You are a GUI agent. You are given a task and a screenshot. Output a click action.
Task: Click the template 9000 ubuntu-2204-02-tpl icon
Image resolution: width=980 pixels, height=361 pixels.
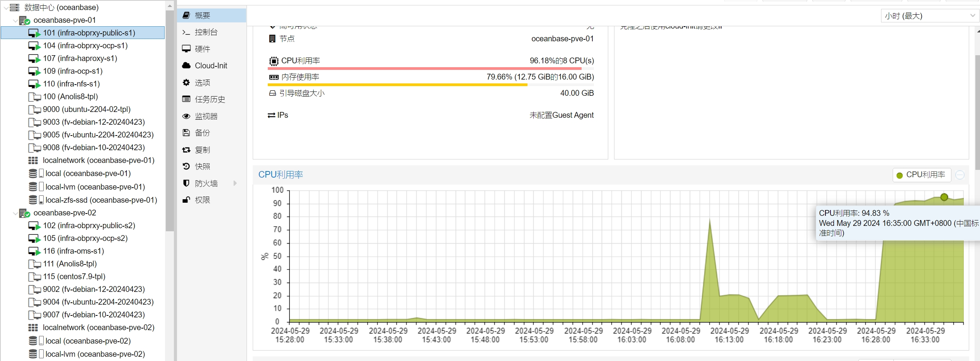click(x=34, y=109)
